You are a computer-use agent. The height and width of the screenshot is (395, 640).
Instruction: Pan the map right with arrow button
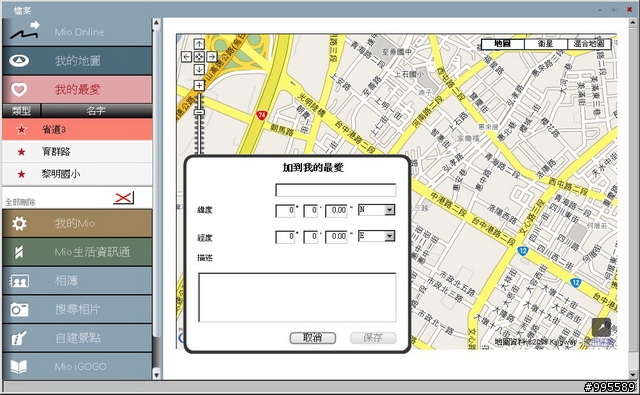click(211, 57)
